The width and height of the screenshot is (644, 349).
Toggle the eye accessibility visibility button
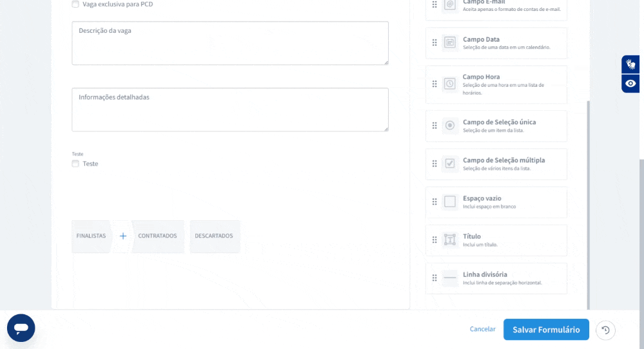[x=630, y=84]
